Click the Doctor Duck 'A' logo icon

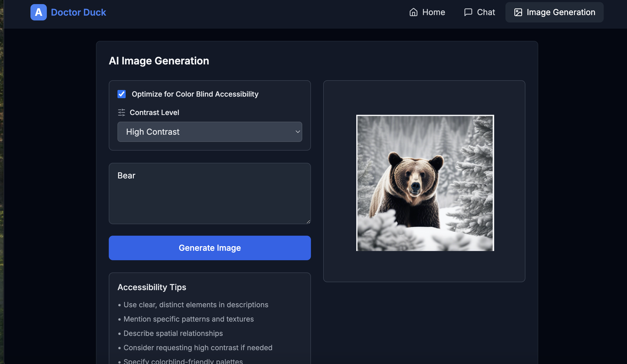tap(38, 12)
